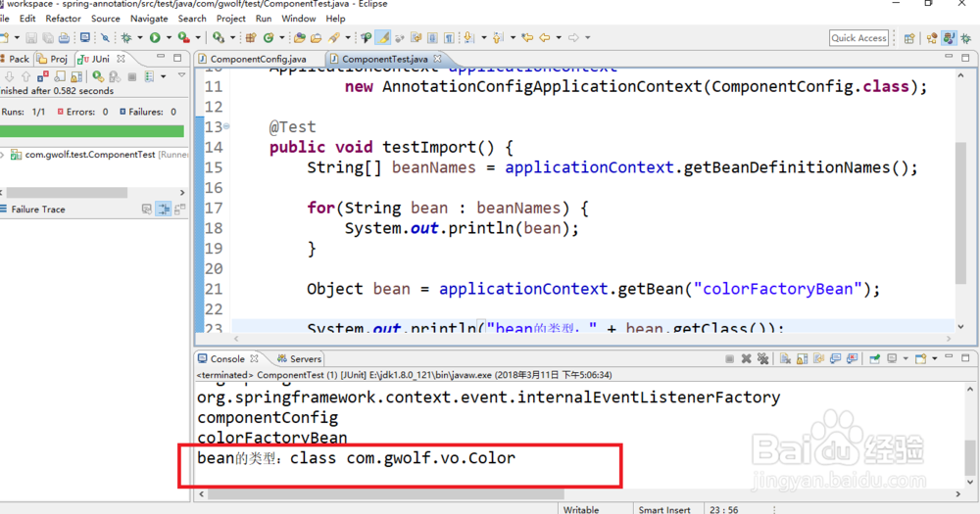Click Failure Trace compare result icon
The width and height of the screenshot is (980, 514).
[x=180, y=210]
